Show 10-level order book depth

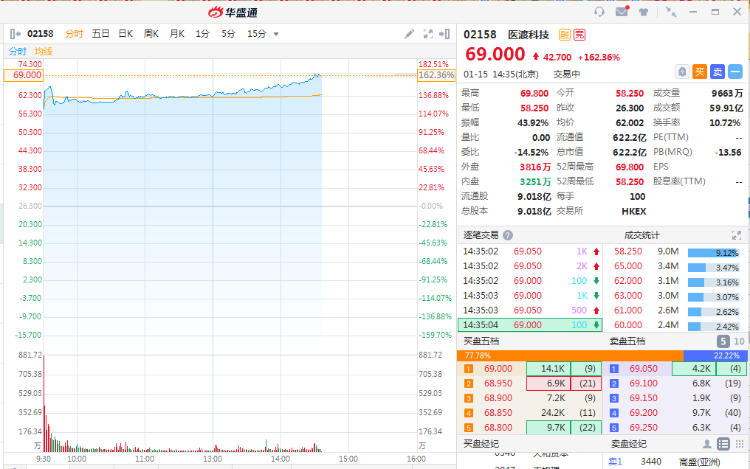tap(739, 341)
